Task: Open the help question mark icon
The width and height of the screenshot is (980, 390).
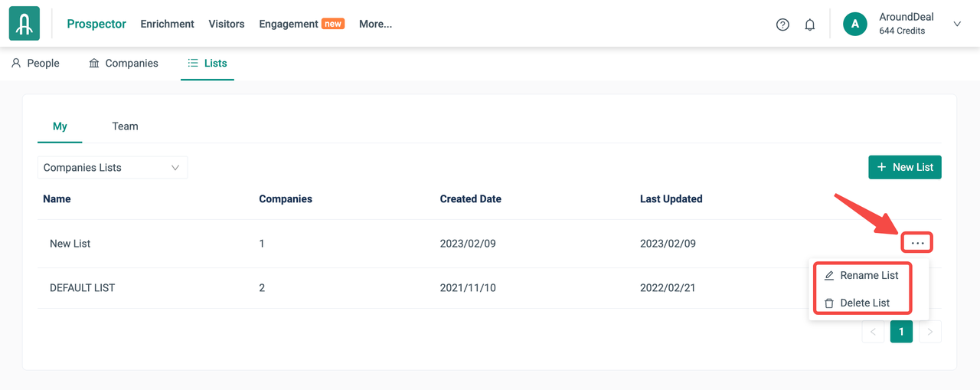Action: pyautogui.click(x=782, y=25)
